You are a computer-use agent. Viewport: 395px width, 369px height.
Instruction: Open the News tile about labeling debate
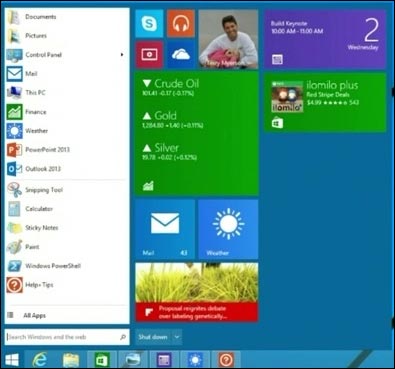[x=197, y=292]
